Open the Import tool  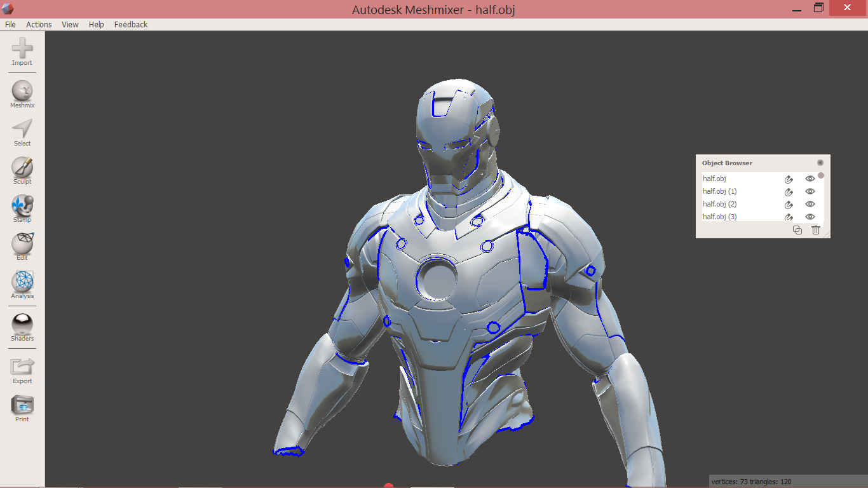[x=22, y=51]
